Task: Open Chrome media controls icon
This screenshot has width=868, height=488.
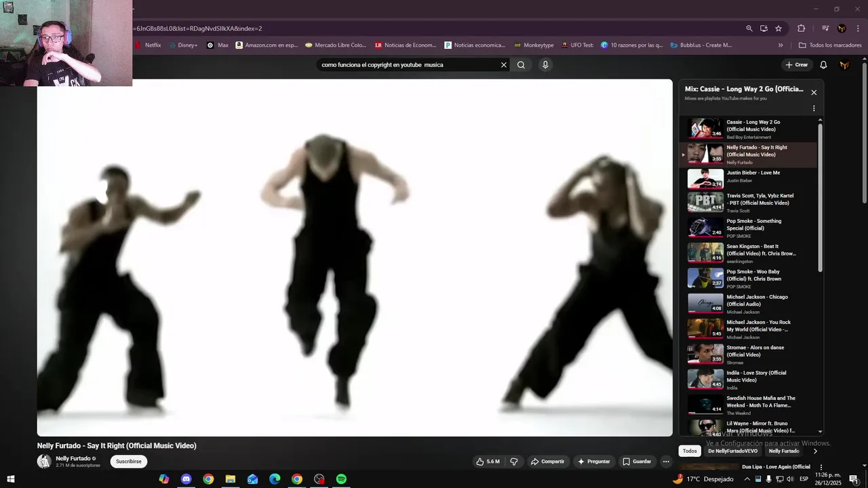Action: point(825,28)
